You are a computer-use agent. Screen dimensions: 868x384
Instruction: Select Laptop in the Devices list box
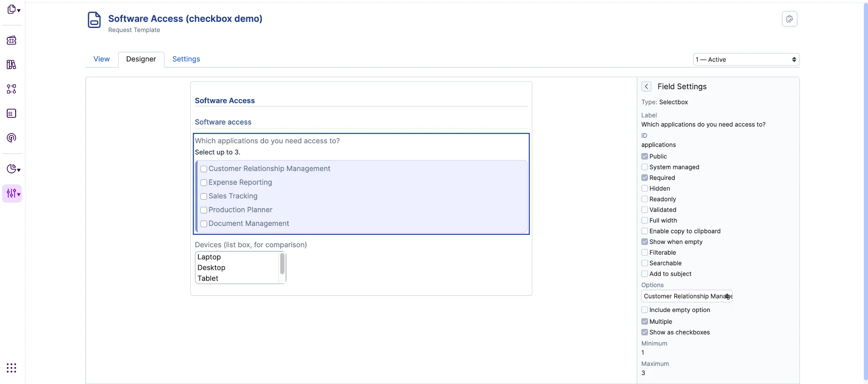point(237,257)
